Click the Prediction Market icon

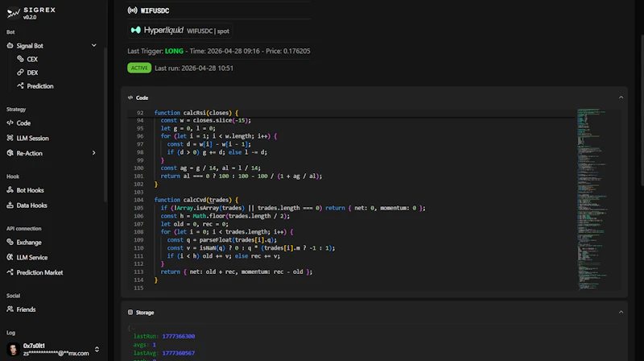click(10, 272)
